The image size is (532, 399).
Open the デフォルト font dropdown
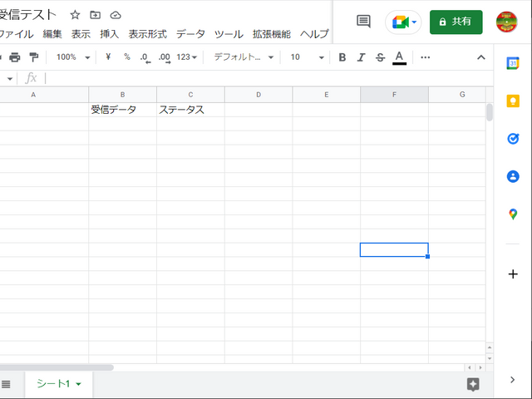click(244, 57)
